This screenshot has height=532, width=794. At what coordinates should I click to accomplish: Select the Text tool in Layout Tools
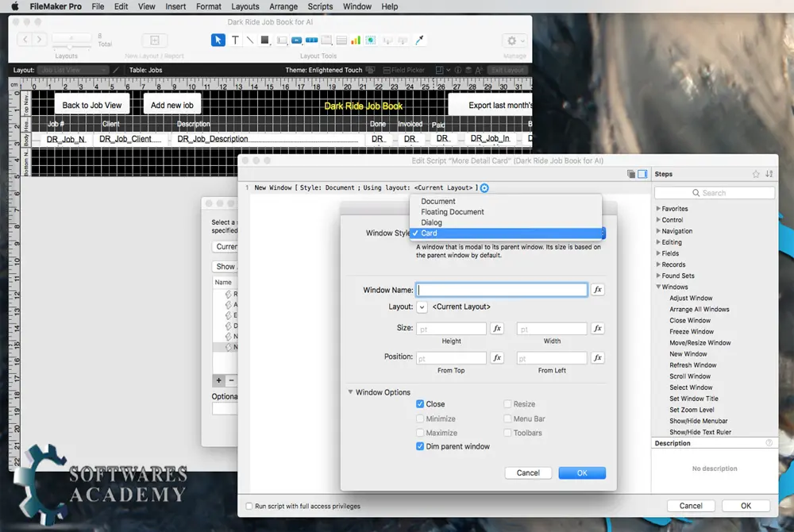click(x=235, y=40)
